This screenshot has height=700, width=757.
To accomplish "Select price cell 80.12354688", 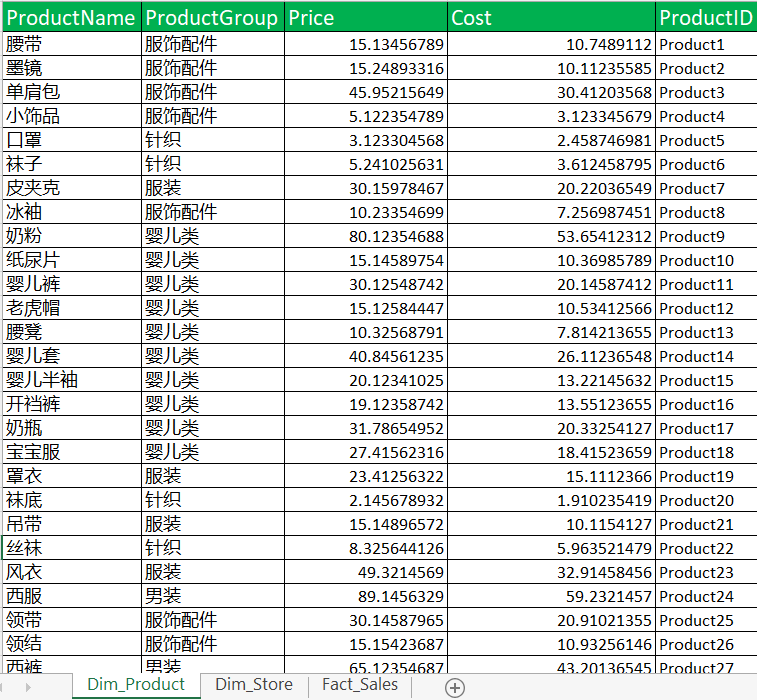I will (x=366, y=236).
